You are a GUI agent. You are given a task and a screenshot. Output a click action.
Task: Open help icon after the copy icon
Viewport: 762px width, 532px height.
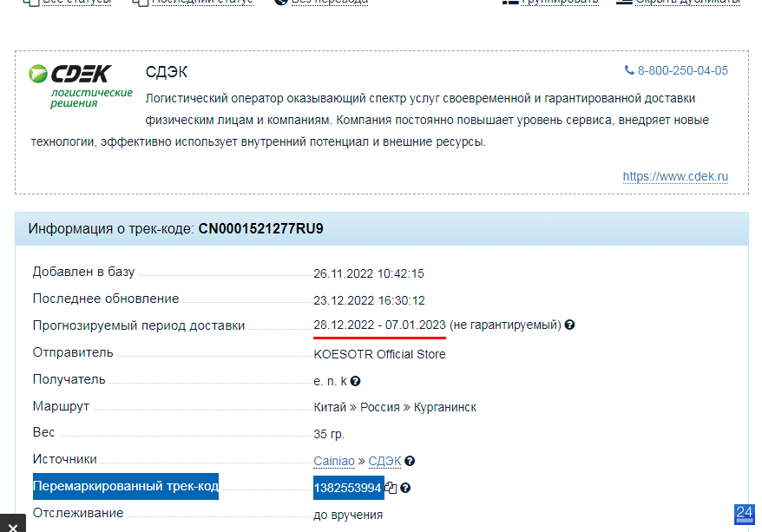click(405, 488)
